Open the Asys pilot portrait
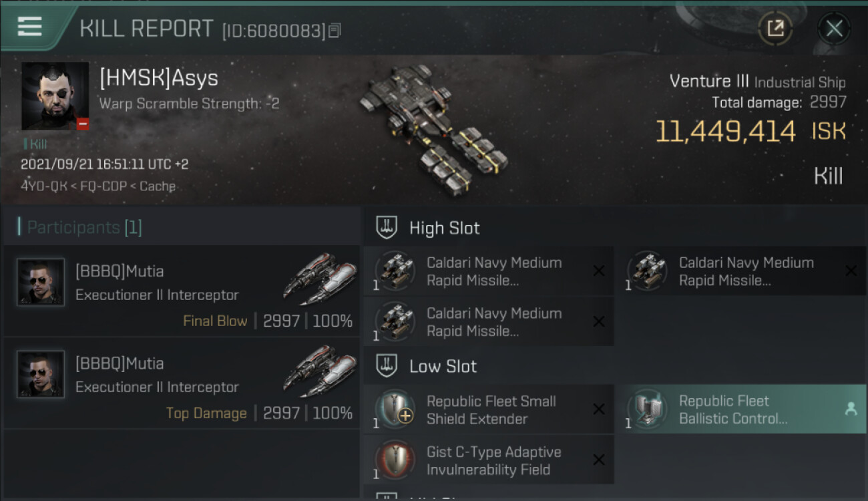 pos(55,96)
